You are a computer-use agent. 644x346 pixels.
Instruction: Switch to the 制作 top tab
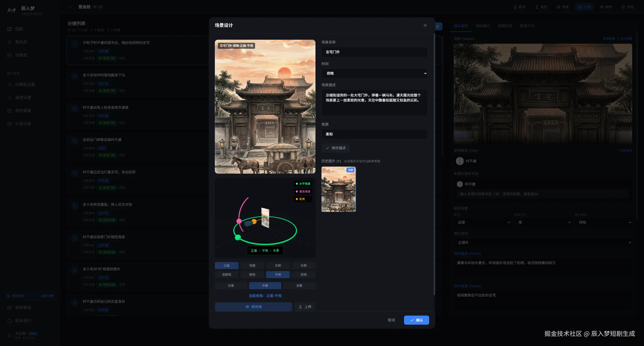click(x=606, y=7)
